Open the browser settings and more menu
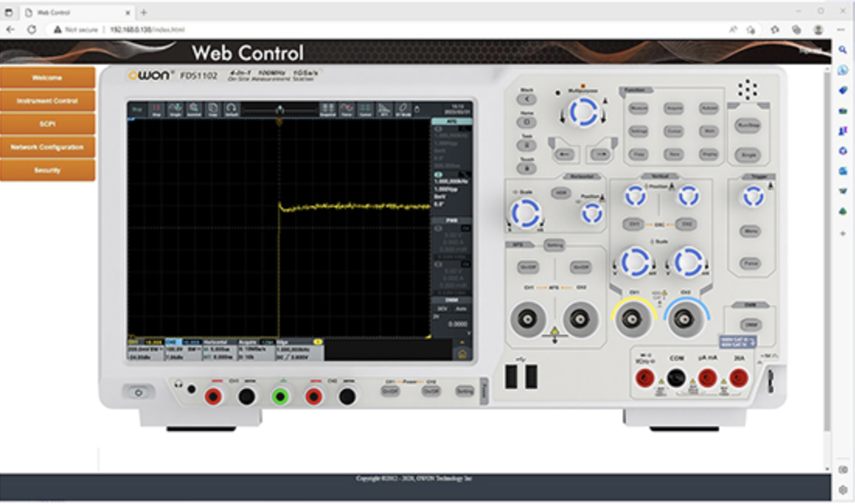The image size is (855, 504). click(842, 30)
